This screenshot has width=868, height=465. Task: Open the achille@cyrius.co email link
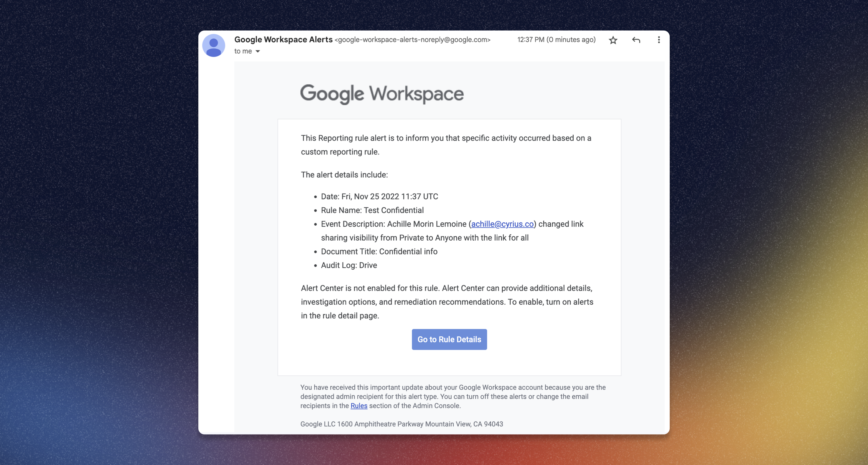coord(502,224)
